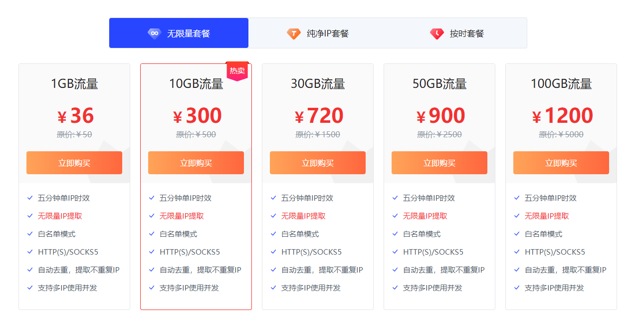The width and height of the screenshot is (644, 331).
Task: Purchase the 30GB流量 plan via 立即购买
Action: coord(318,163)
